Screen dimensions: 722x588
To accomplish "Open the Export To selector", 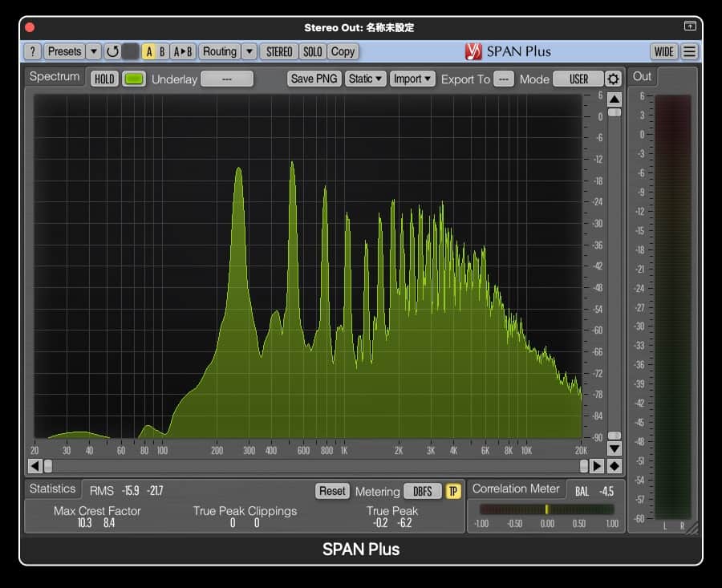I will [504, 79].
